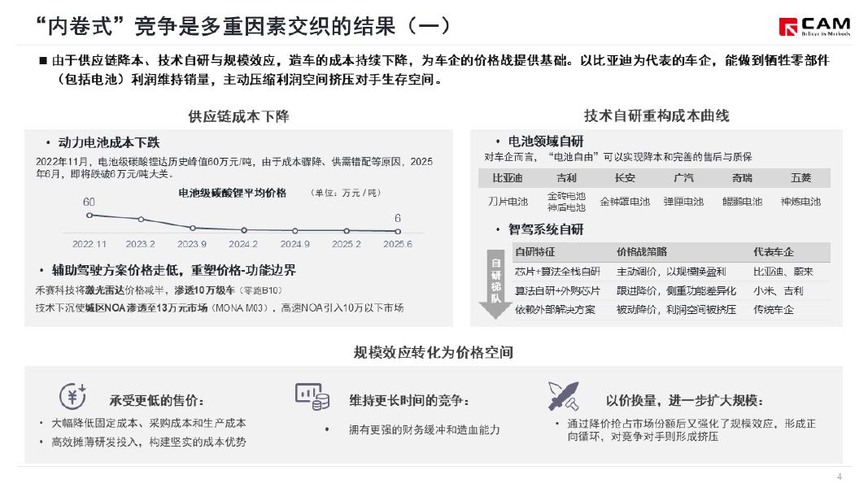Click the 小米、吉利 cell

(778, 291)
